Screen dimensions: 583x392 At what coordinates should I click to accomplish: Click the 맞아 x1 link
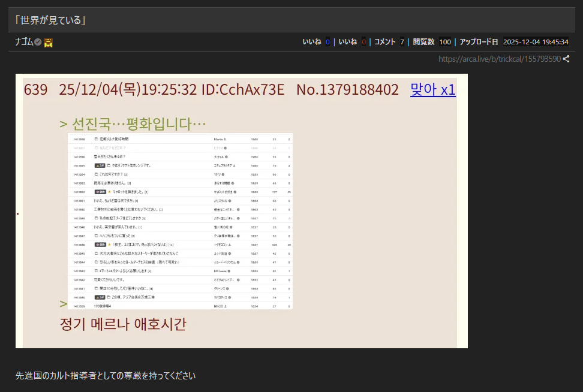(x=432, y=90)
